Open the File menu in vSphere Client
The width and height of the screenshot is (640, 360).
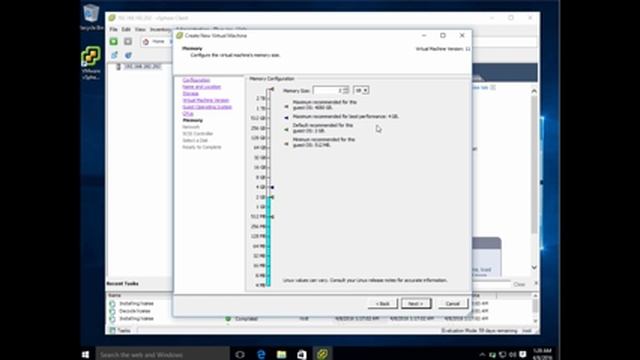113,29
